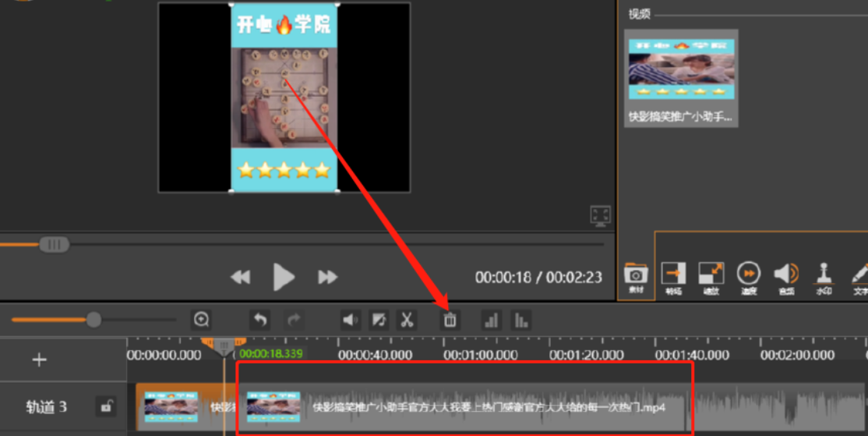Viewport: 868px width, 436px height.
Task: Open the 水印 watermark stamp tool
Action: 824,278
